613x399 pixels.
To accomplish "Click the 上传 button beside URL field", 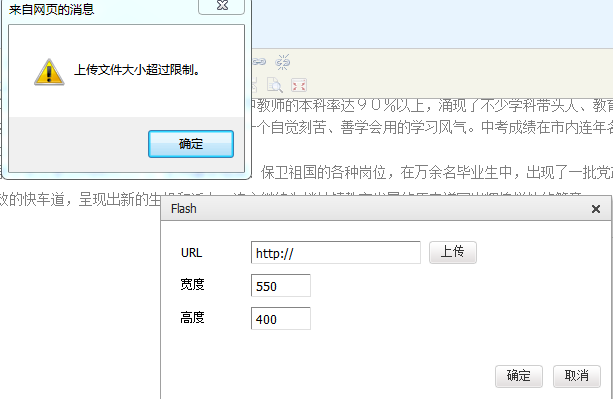I will pos(453,252).
